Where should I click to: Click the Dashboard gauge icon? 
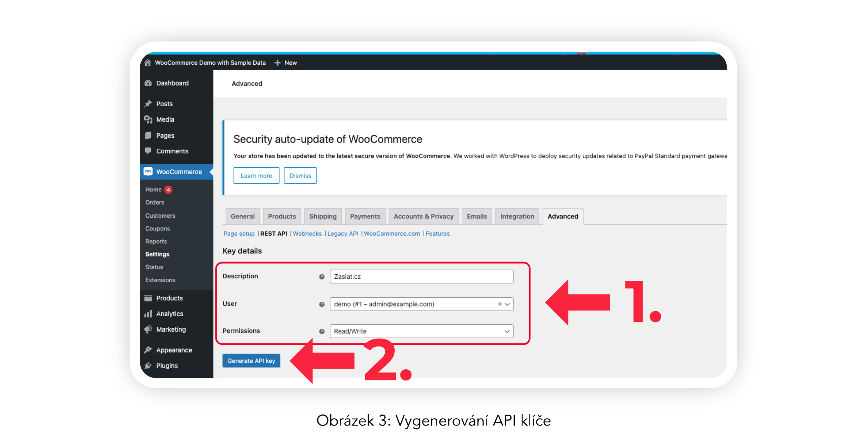(148, 83)
